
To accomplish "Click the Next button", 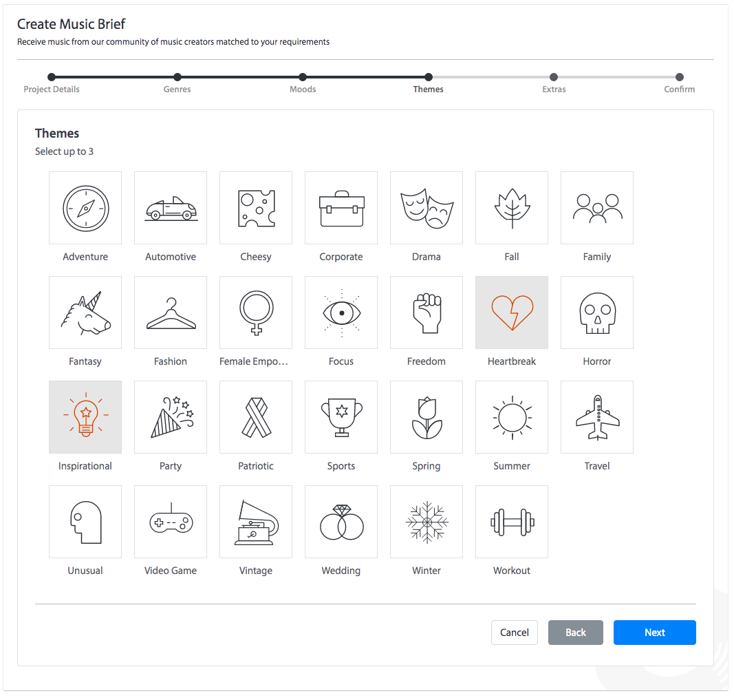I will pos(654,632).
